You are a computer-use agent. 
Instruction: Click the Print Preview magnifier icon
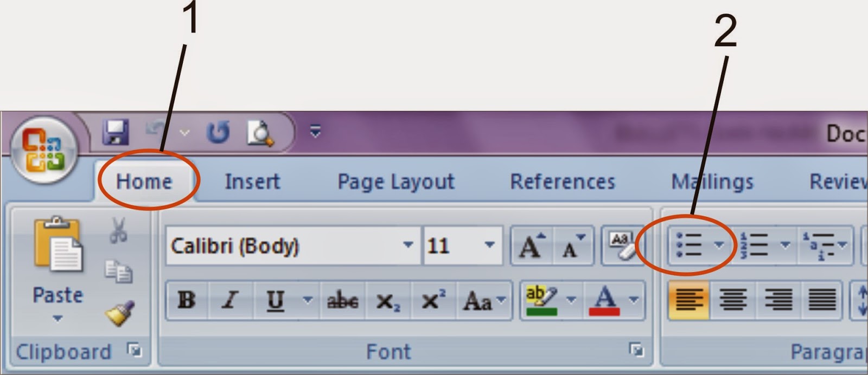click(260, 133)
